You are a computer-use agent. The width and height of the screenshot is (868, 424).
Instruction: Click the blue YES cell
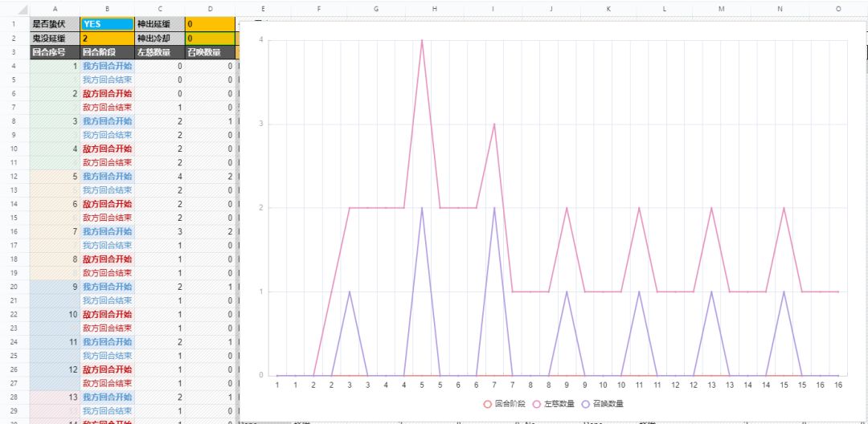click(107, 24)
